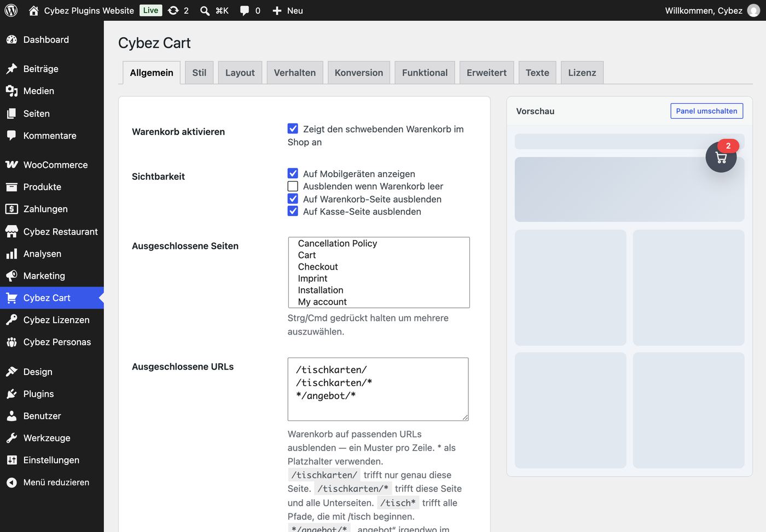Open the Cybez Cart menu item

52,298
